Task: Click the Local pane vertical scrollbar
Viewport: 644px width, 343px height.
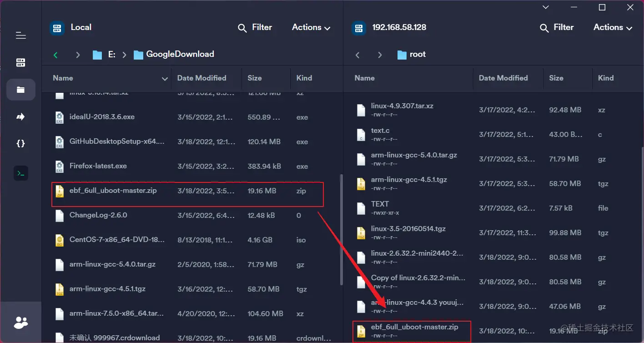Action: coord(342,230)
